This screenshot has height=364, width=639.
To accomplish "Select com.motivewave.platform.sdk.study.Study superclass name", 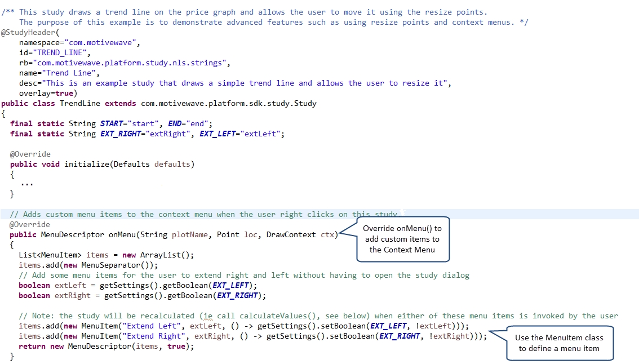I will click(229, 104).
